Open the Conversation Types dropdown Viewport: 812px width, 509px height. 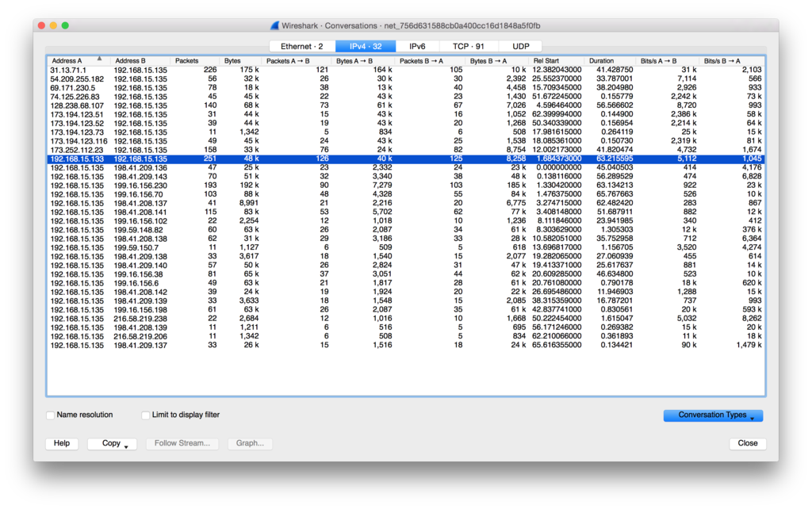[x=713, y=415]
